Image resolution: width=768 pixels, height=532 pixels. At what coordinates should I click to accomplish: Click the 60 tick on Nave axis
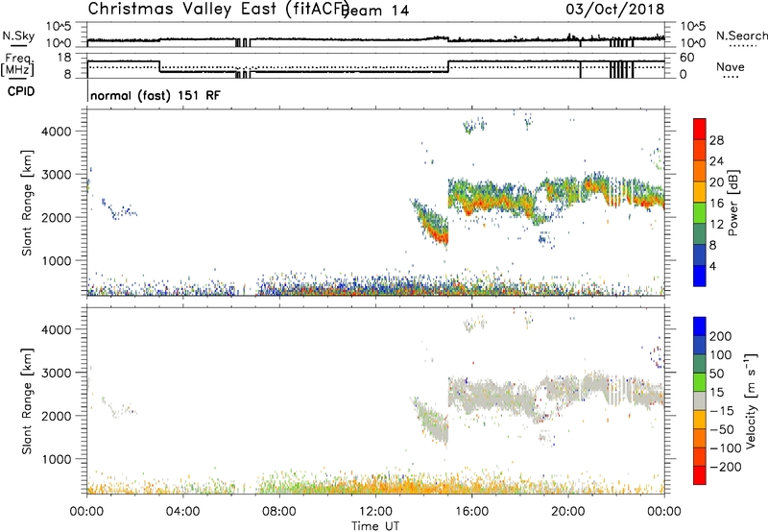point(687,58)
